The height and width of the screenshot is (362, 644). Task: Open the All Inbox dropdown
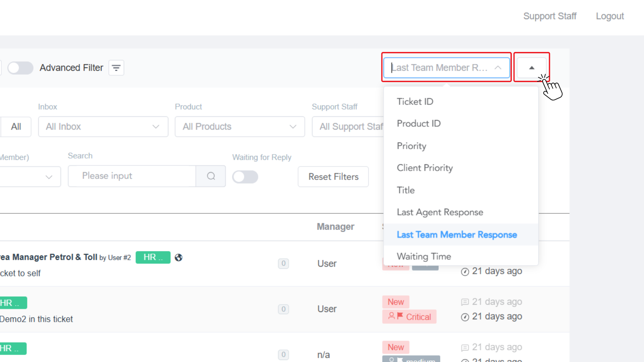[103, 127]
